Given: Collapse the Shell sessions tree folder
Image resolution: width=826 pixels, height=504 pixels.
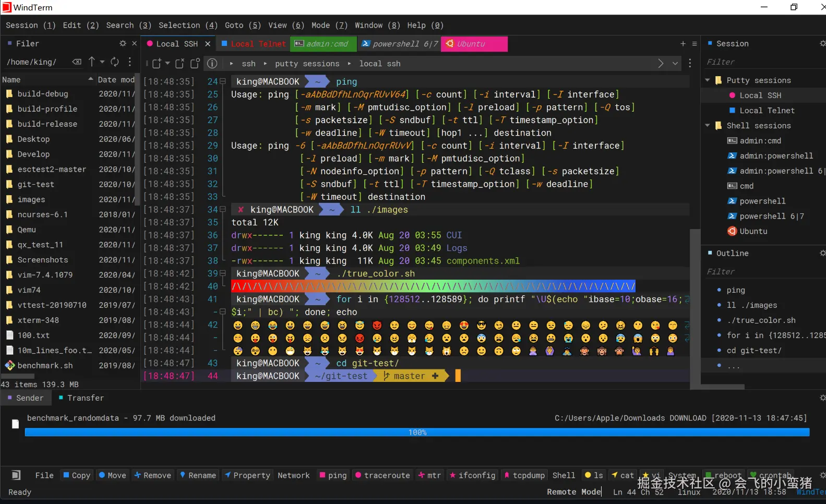Looking at the screenshot, I should pos(708,126).
